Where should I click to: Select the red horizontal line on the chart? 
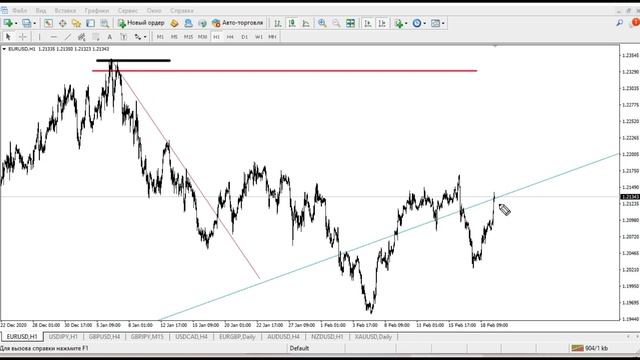(286, 71)
